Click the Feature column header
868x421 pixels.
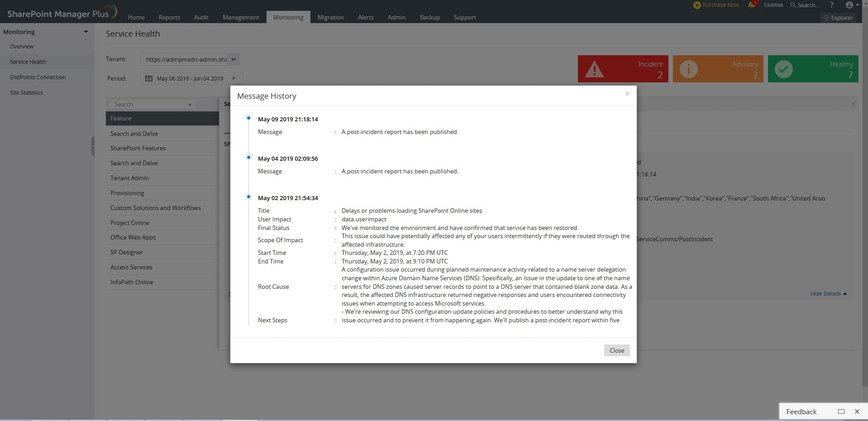[x=162, y=119]
